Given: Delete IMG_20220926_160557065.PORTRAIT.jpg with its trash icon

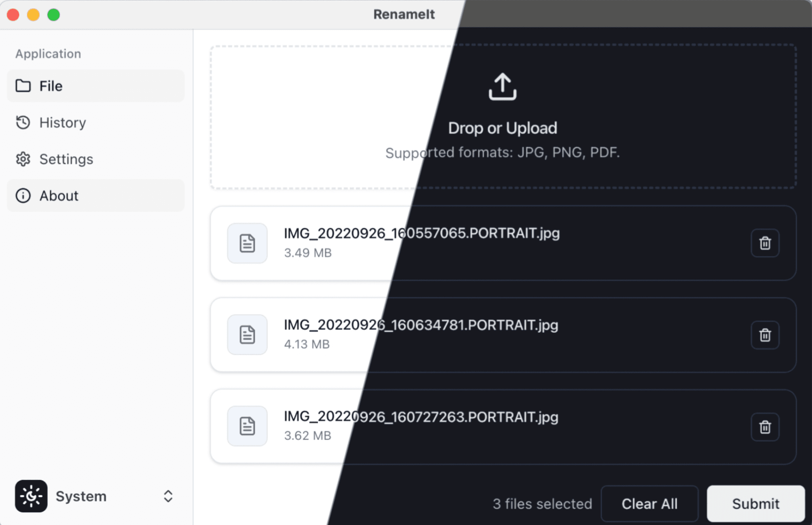Looking at the screenshot, I should point(765,243).
